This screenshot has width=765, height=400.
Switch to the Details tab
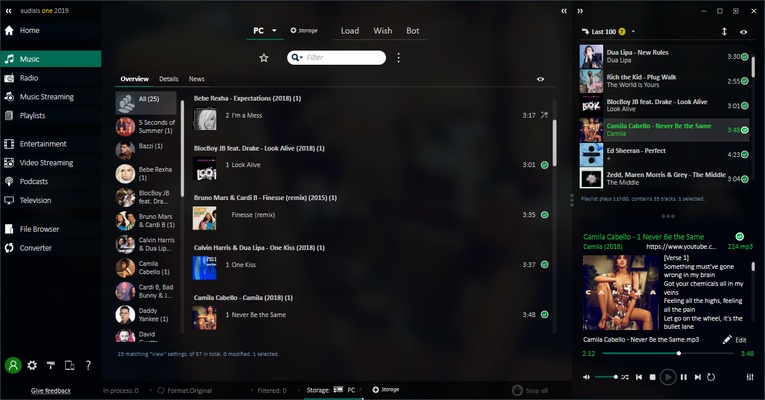tap(168, 79)
